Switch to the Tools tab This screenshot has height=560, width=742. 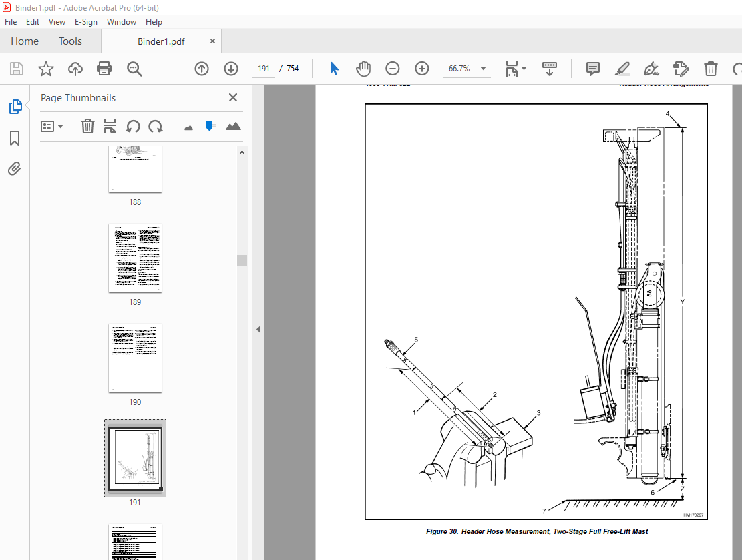pos(71,41)
